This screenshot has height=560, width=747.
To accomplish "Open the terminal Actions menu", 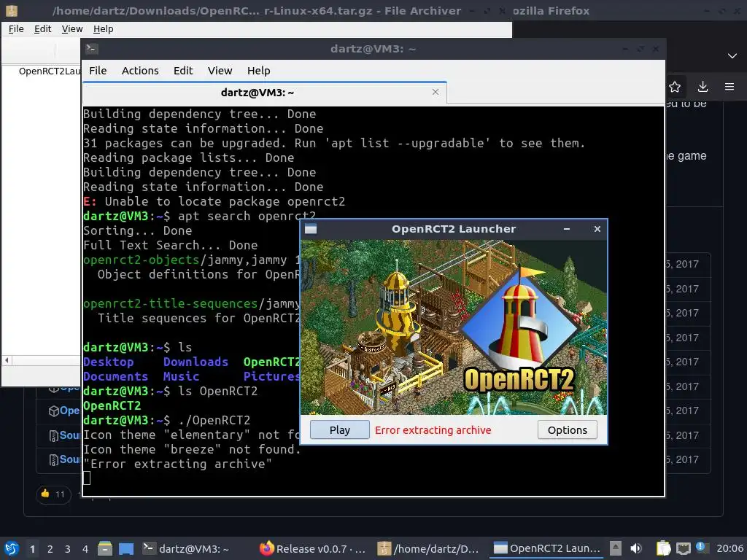I will click(x=140, y=71).
